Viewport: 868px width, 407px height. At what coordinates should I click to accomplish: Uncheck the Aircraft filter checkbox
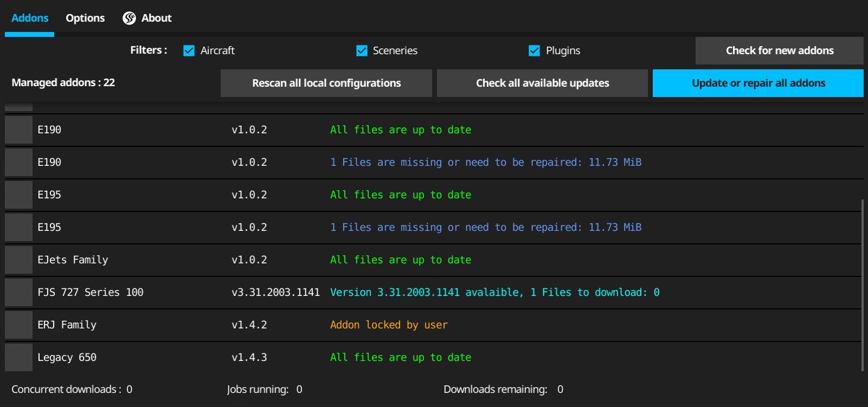point(189,51)
